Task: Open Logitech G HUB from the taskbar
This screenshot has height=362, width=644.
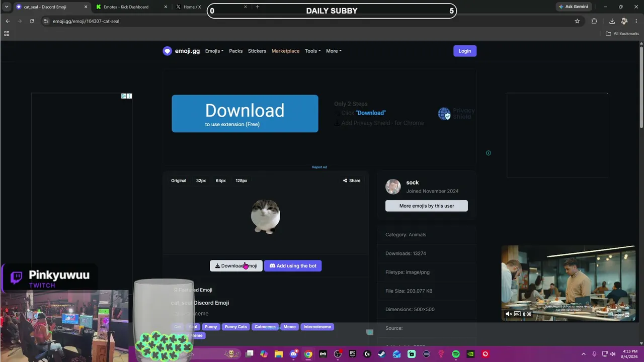Action: coord(367,354)
